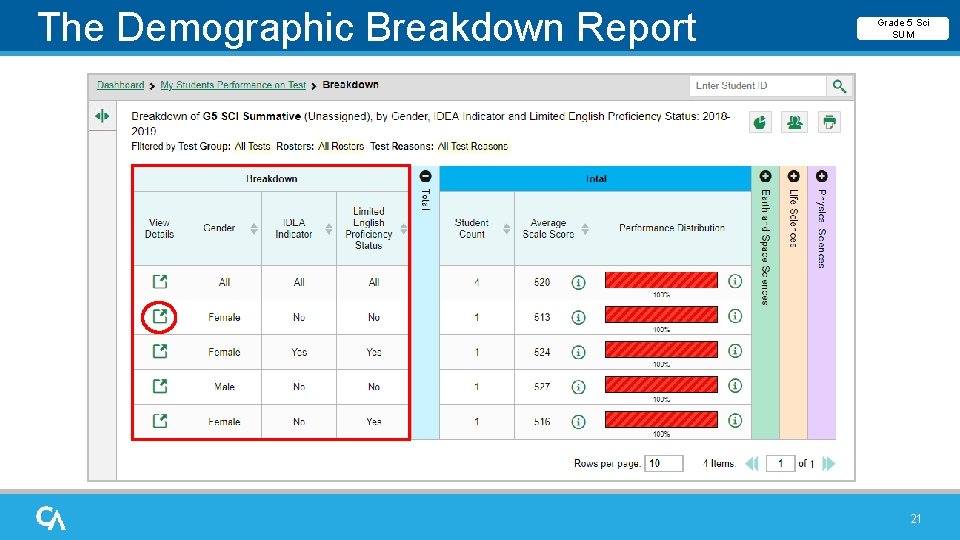This screenshot has width=960, height=540.
Task: Click distribution info icon in 516 row
Action: point(735,421)
